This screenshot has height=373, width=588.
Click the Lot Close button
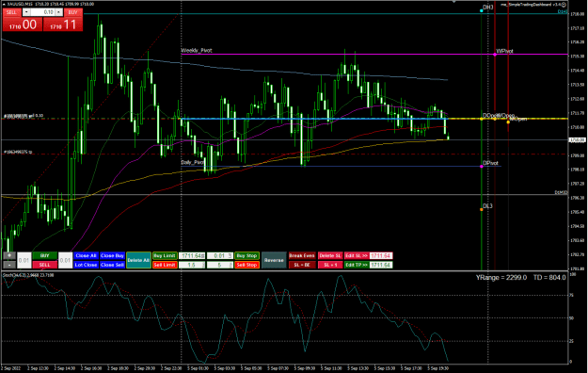click(86, 265)
